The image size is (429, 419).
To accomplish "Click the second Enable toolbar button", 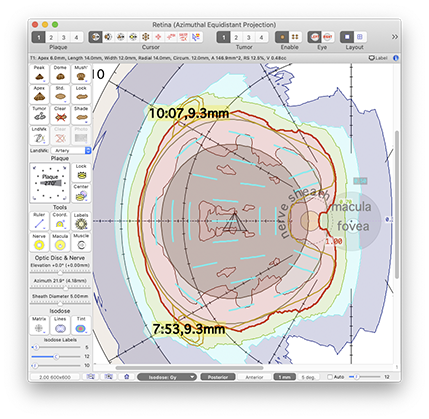I will point(295,37).
